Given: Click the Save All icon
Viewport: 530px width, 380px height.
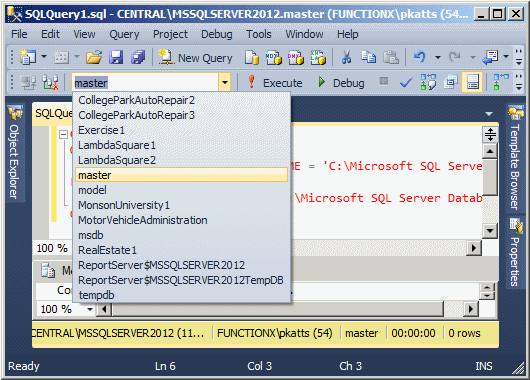Looking at the screenshot, I should click(138, 57).
